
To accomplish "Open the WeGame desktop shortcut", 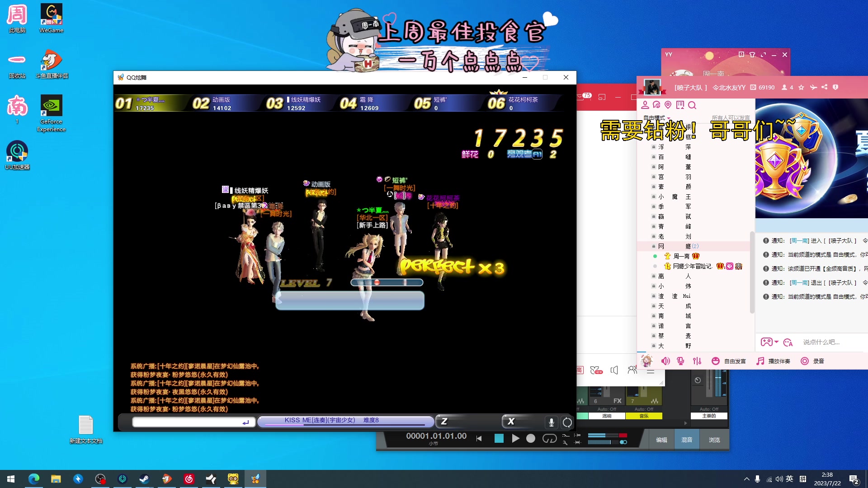I will pyautogui.click(x=51, y=18).
